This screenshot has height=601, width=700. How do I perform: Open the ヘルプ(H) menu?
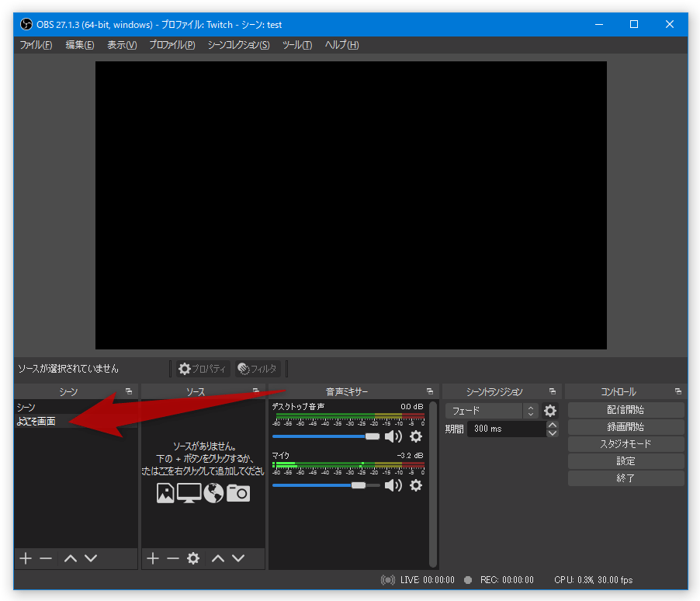(341, 45)
